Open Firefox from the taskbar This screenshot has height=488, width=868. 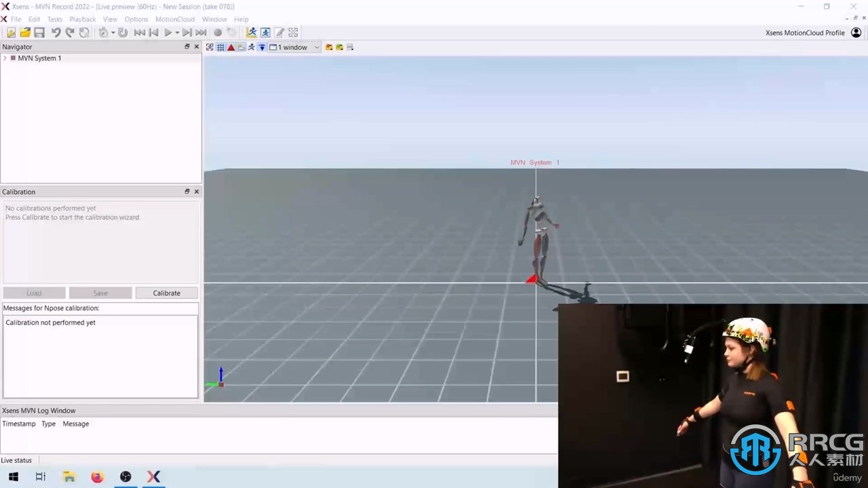[97, 477]
